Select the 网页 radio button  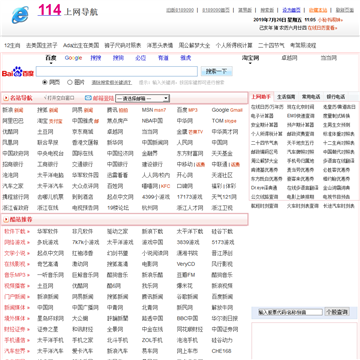(45, 82)
